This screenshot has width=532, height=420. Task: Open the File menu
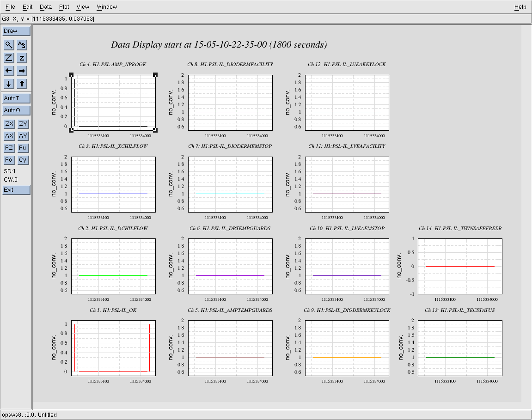tap(10, 7)
